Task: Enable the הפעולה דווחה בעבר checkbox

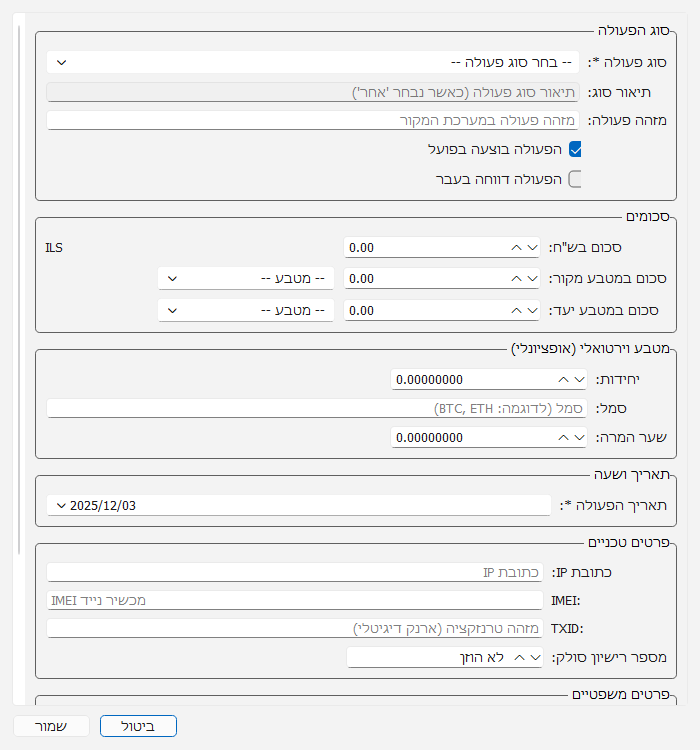Action: [575, 179]
